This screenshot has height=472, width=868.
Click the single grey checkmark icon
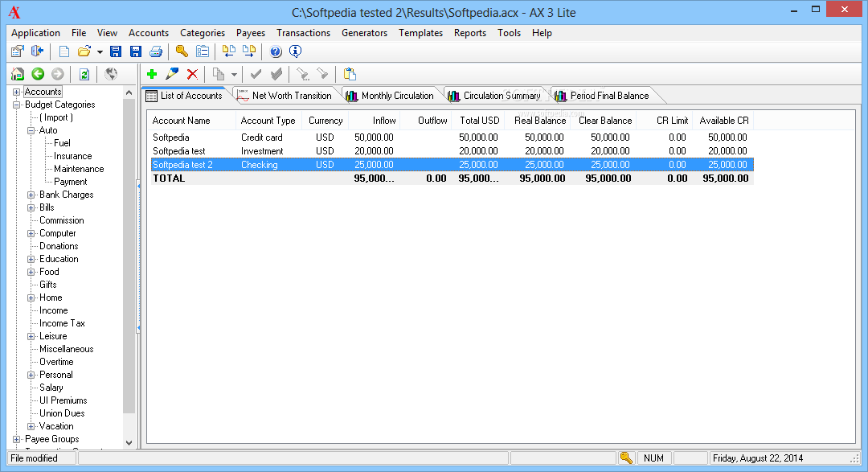coord(256,74)
